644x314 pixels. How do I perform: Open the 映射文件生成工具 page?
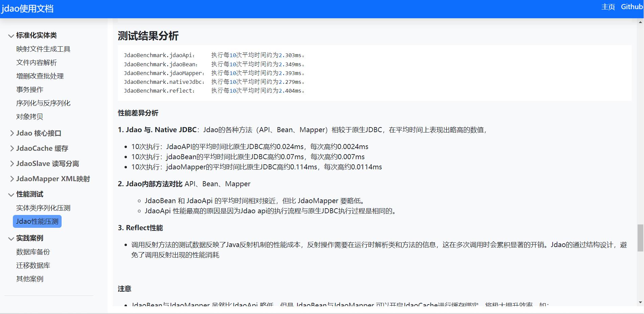pyautogui.click(x=43, y=49)
